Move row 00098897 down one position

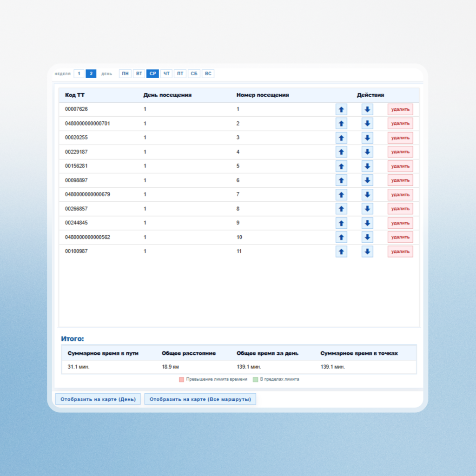pos(367,180)
